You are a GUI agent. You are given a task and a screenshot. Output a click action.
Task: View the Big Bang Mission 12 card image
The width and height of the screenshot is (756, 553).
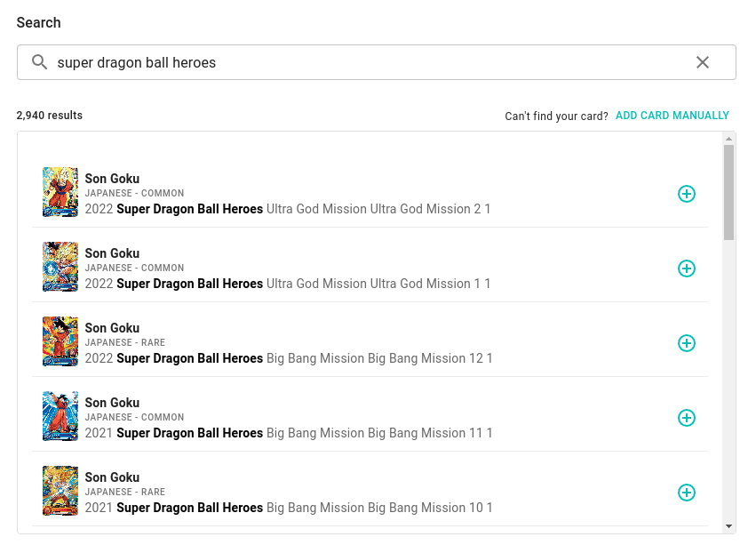[60, 341]
